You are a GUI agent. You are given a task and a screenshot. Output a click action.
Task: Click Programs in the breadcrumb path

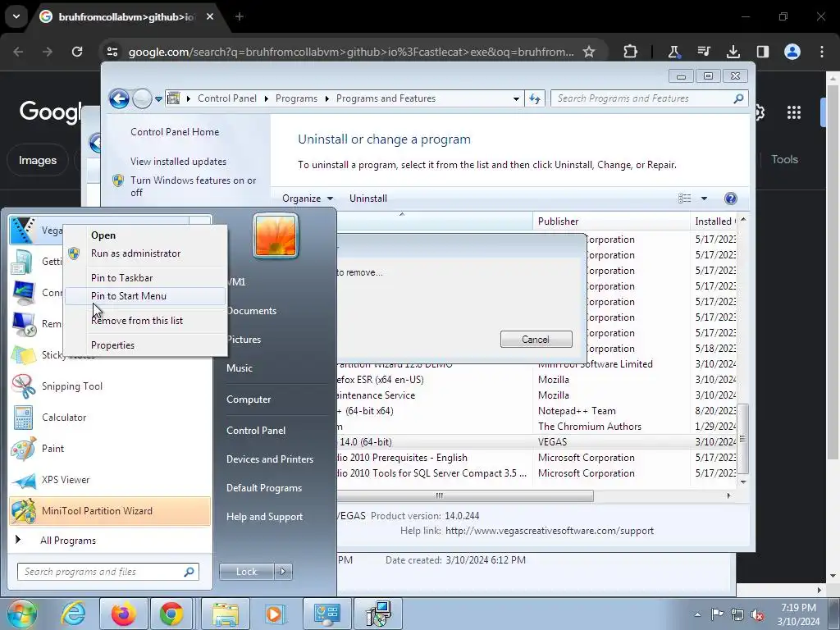(296, 98)
